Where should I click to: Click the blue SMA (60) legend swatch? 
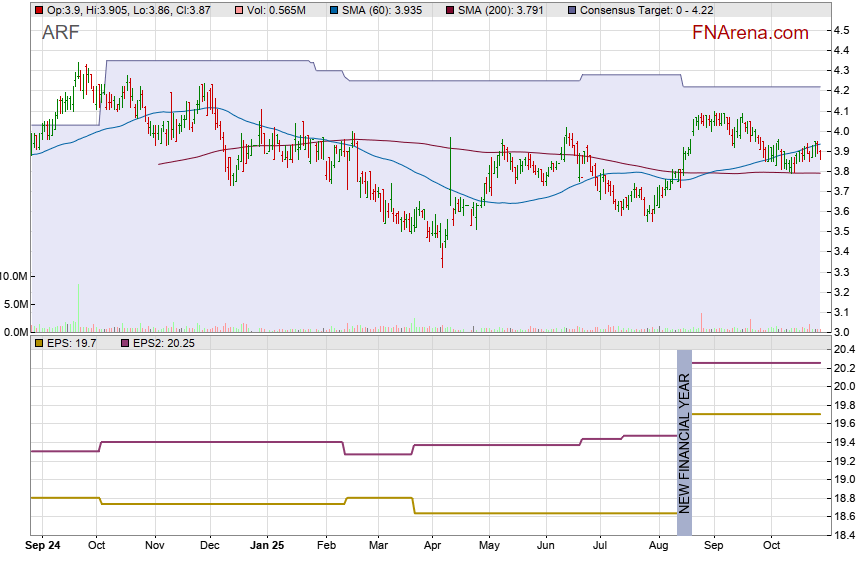[x=332, y=10]
